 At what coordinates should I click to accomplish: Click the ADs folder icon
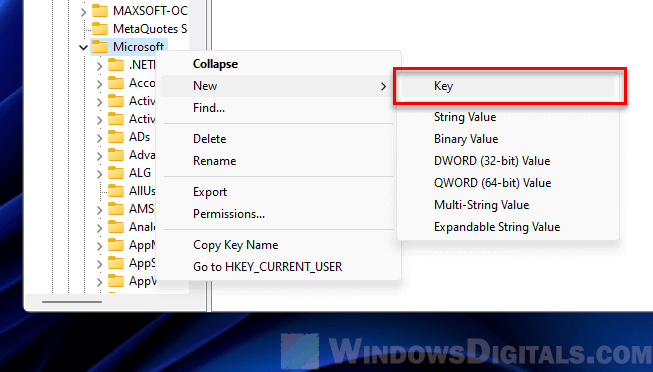click(x=116, y=137)
